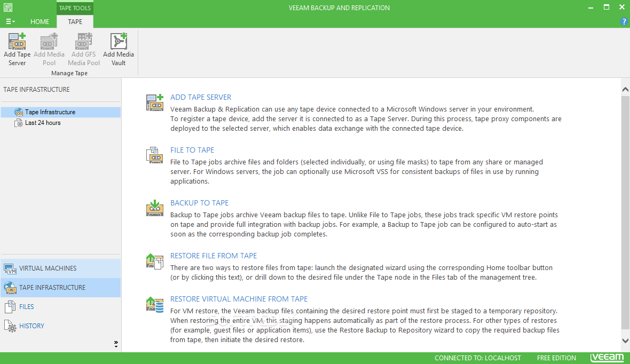Screen dimensions: 630x364
Task: Click the Veeam logo in status bar
Action: [607, 358]
